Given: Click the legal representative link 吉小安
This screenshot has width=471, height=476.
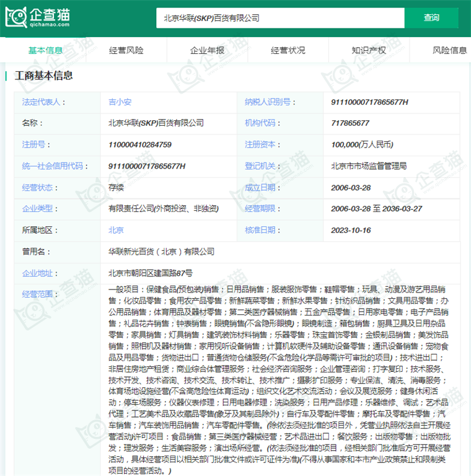Looking at the screenshot, I should [120, 102].
